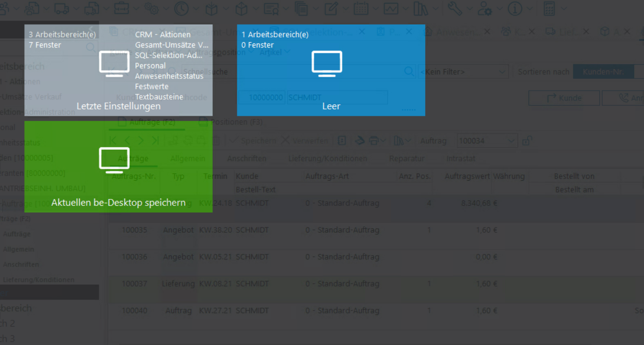
Task: Open the clock time-tracking toolbar icon
Action: coord(181,9)
